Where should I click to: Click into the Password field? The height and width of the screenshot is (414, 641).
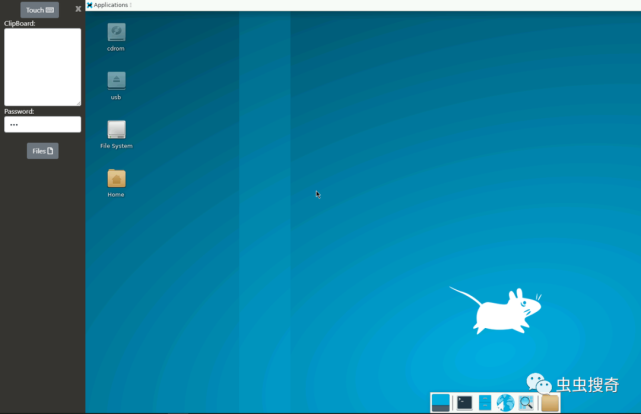click(43, 124)
